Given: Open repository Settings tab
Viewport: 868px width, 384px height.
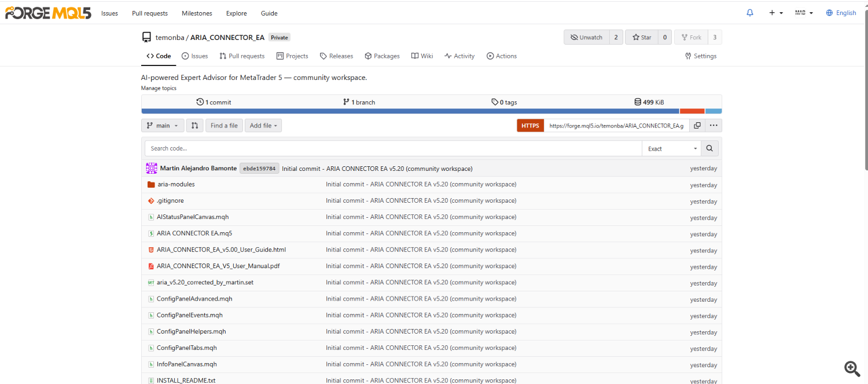Looking at the screenshot, I should tap(701, 56).
